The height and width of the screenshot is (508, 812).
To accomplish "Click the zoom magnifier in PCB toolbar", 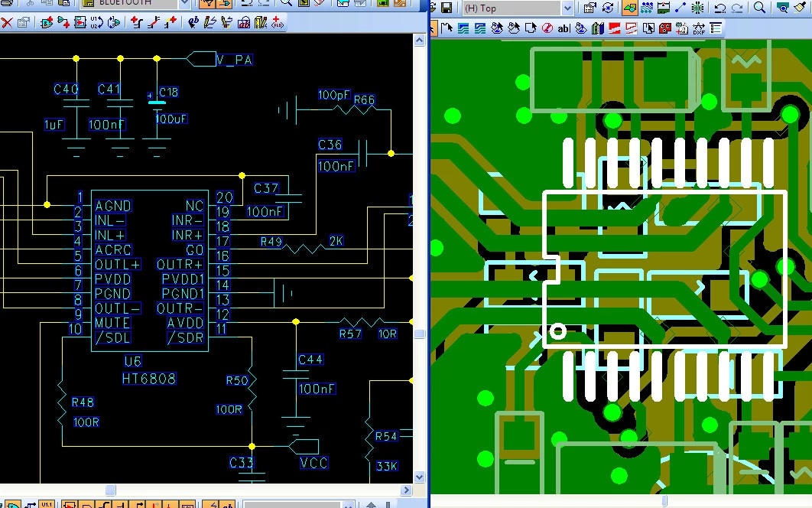I will point(758,8).
